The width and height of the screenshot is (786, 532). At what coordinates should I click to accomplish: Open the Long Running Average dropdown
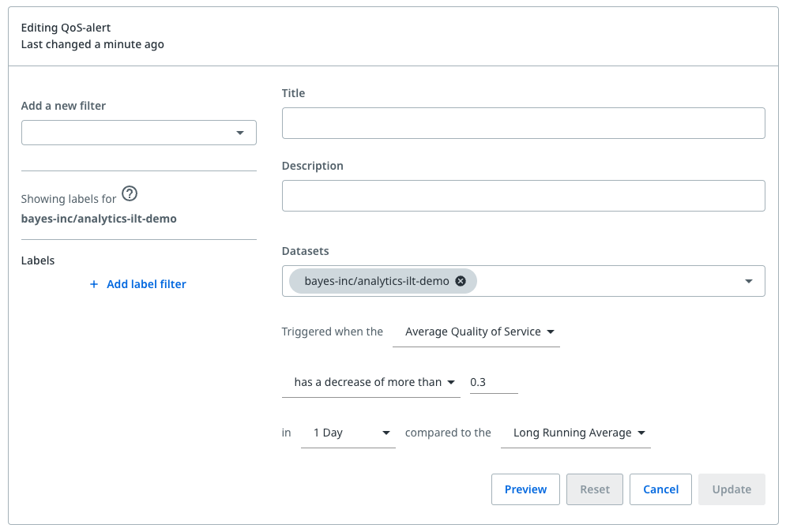575,433
